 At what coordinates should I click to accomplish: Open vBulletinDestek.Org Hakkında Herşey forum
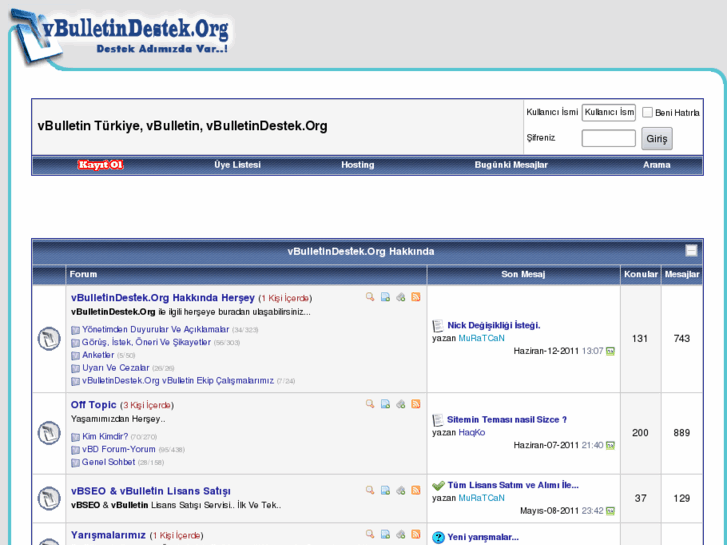163,298
